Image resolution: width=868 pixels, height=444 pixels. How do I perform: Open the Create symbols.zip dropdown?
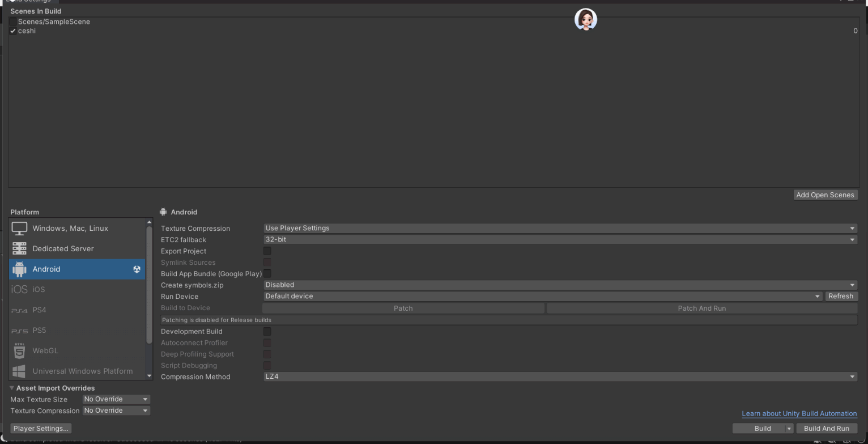[x=560, y=285]
